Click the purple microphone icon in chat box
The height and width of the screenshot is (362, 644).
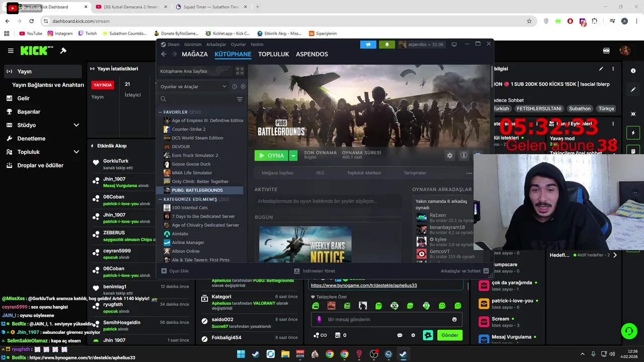click(319, 319)
